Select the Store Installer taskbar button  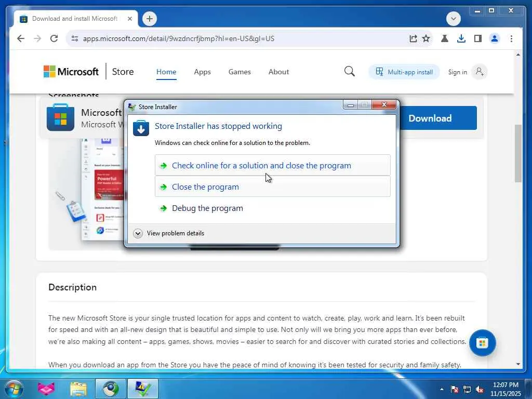click(143, 389)
